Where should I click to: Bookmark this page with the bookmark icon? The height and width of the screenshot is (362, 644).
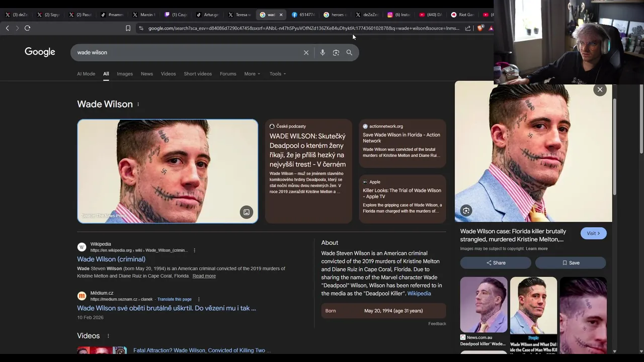click(128, 28)
